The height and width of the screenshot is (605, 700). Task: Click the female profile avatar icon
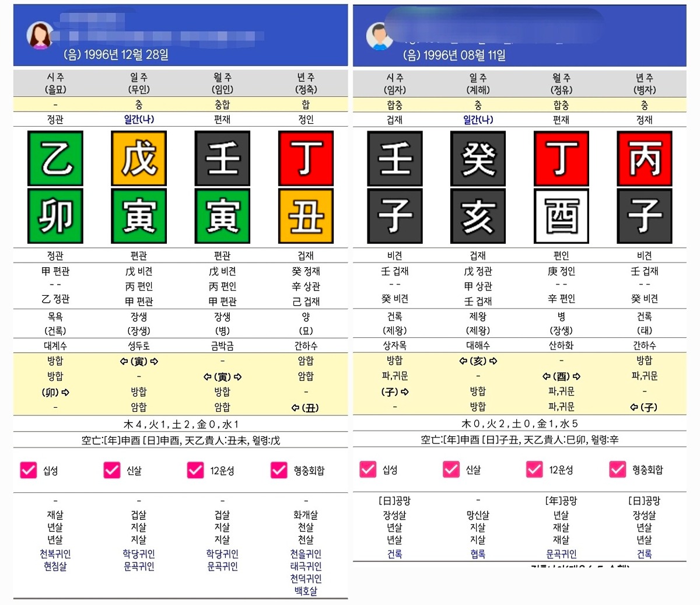pos(40,36)
